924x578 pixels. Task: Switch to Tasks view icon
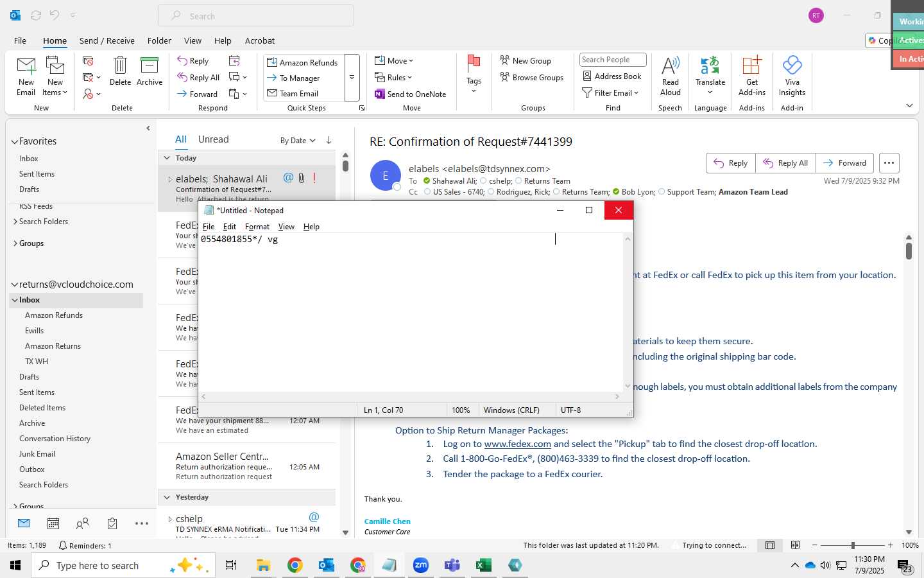coord(112,523)
